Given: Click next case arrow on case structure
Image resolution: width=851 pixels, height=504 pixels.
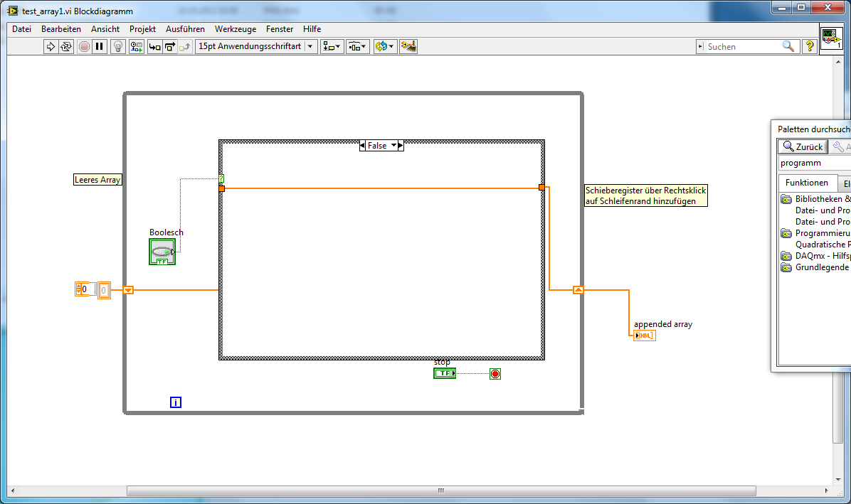Looking at the screenshot, I should coord(401,145).
